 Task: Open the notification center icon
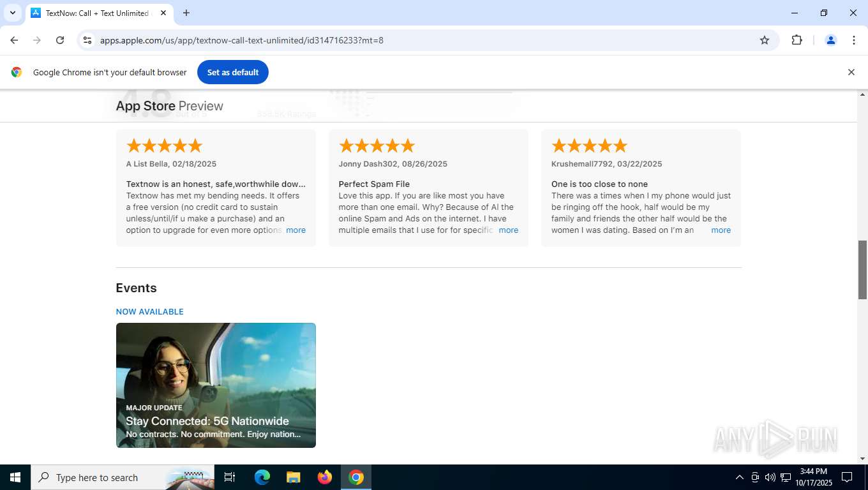[x=847, y=477]
